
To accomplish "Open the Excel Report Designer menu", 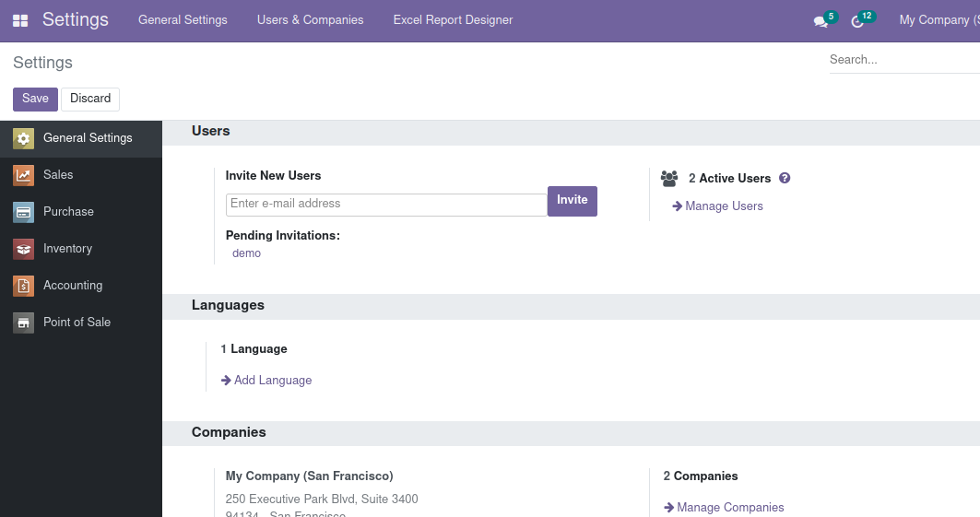I will point(453,20).
